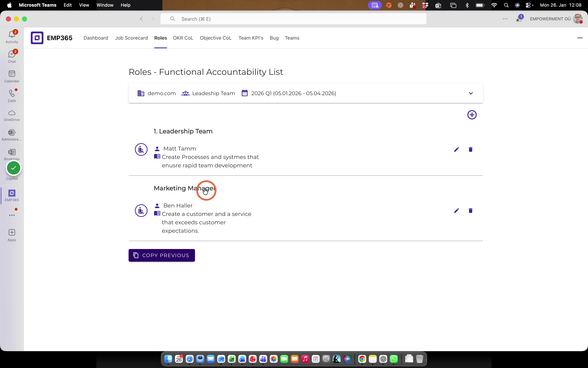This screenshot has width=588, height=368.
Task: Open the Activity feed in sidebar
Action: (12, 37)
